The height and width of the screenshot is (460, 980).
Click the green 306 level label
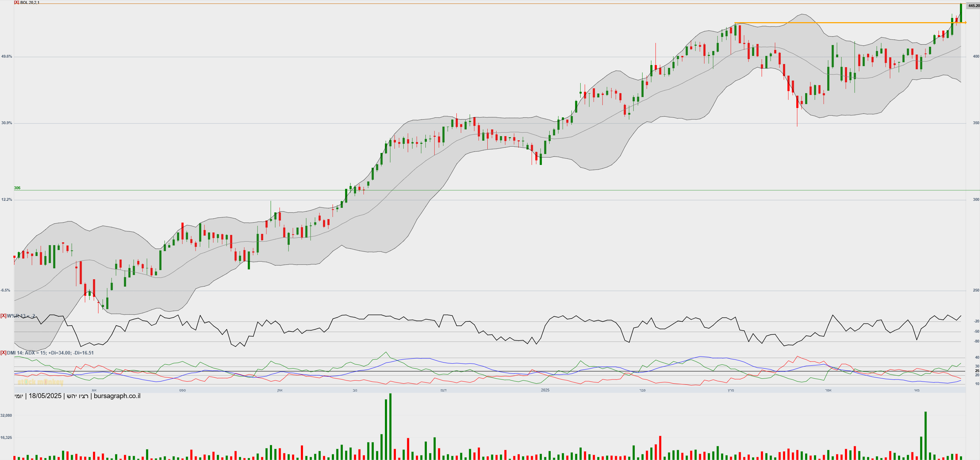[x=17, y=188]
